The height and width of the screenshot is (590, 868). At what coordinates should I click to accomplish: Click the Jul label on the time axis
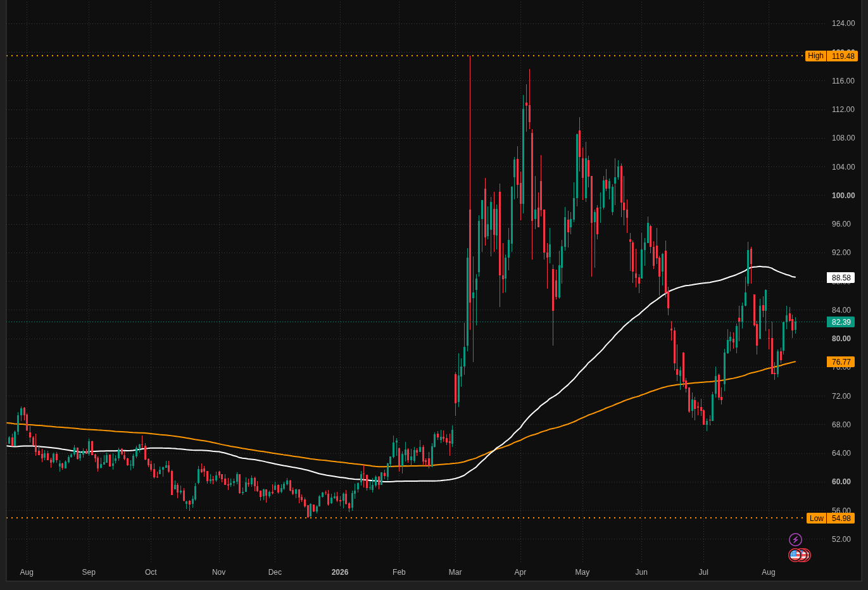(x=703, y=572)
